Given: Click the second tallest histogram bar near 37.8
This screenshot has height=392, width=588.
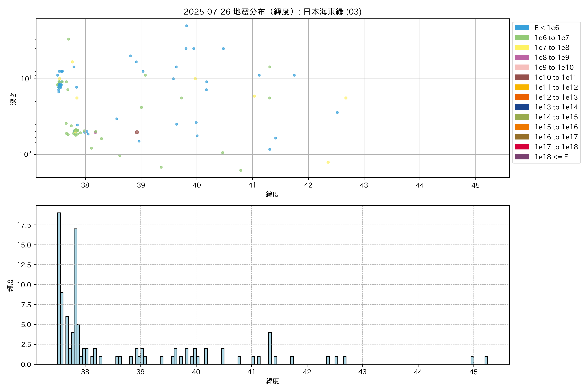Looking at the screenshot, I should click(x=75, y=296).
